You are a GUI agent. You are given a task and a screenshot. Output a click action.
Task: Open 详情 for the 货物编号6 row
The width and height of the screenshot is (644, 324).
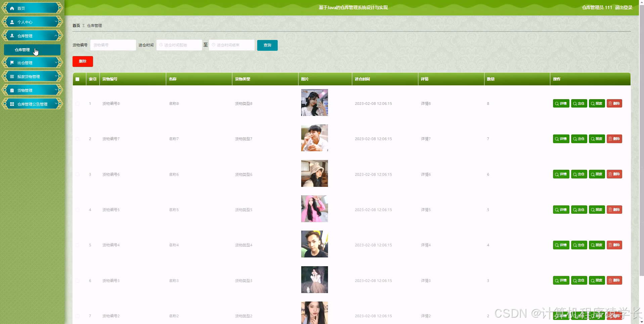[561, 174]
